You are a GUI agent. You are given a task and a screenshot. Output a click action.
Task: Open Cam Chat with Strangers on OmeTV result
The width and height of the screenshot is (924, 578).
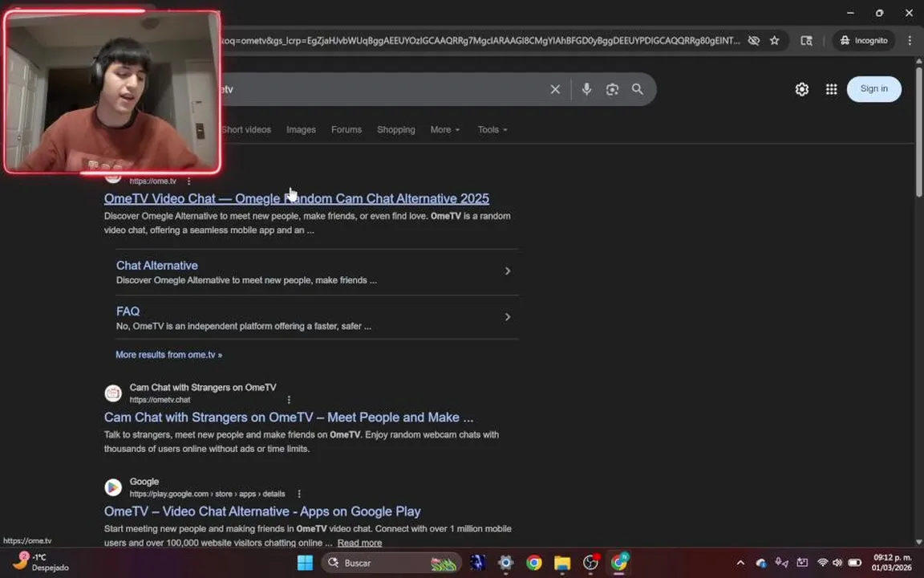[x=289, y=417]
